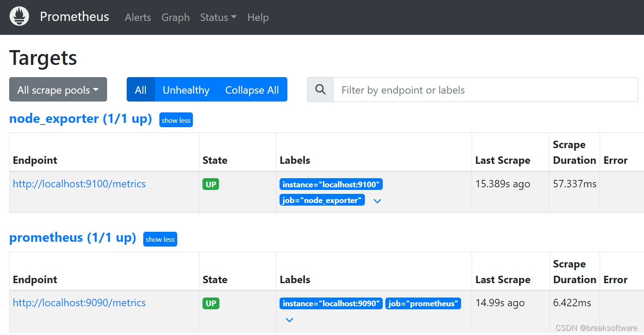The width and height of the screenshot is (644, 335).
Task: Select the All targets filter
Action: (x=141, y=89)
